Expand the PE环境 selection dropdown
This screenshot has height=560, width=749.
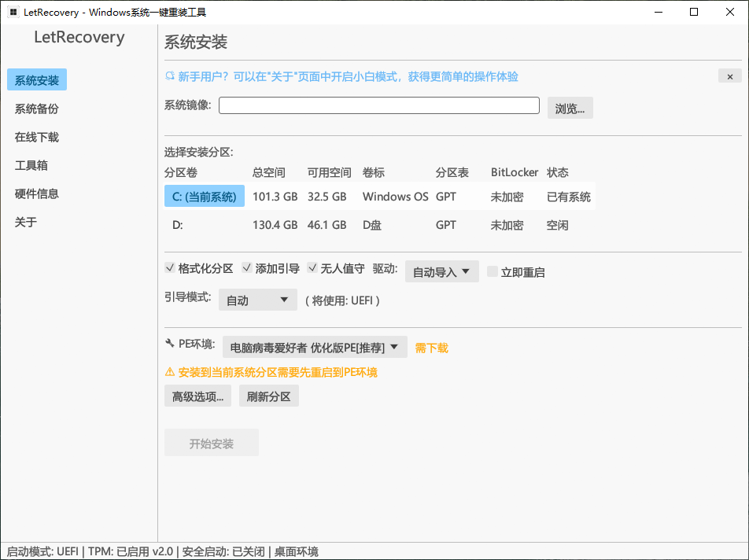315,347
